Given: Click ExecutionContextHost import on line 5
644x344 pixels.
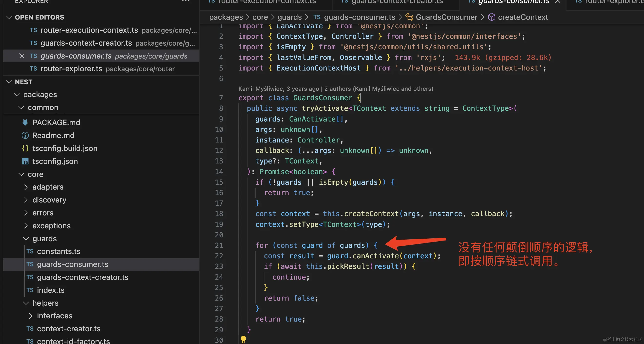Looking at the screenshot, I should click(318, 68).
